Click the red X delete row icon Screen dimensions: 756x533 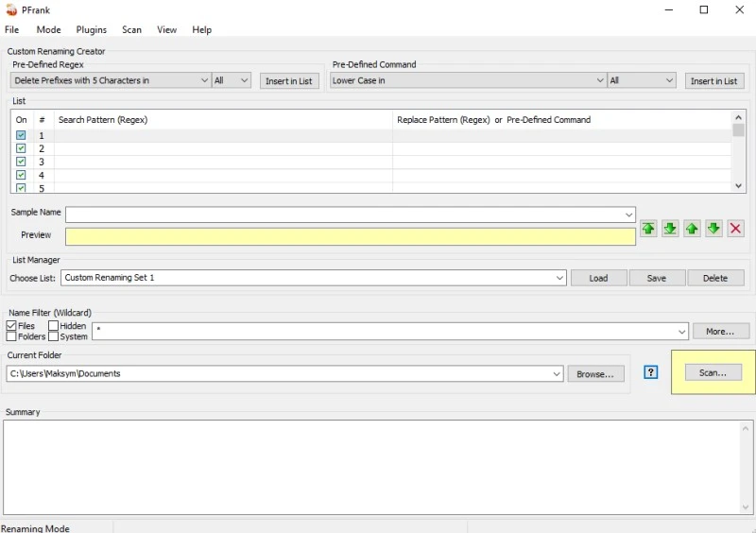coord(735,229)
